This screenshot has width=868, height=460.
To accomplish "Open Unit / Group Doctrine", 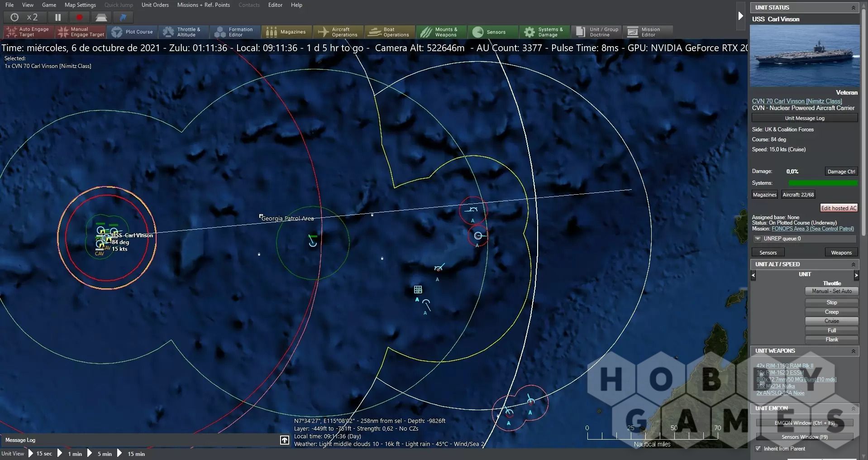I will [x=596, y=32].
